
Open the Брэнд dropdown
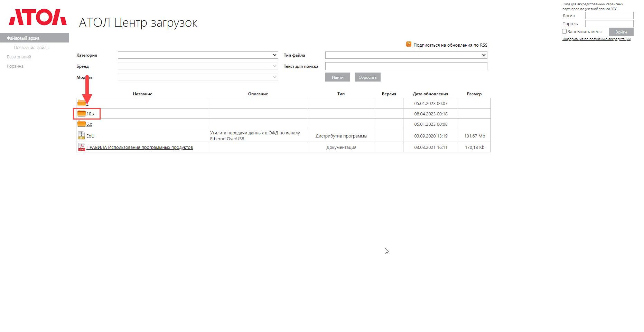click(198, 66)
